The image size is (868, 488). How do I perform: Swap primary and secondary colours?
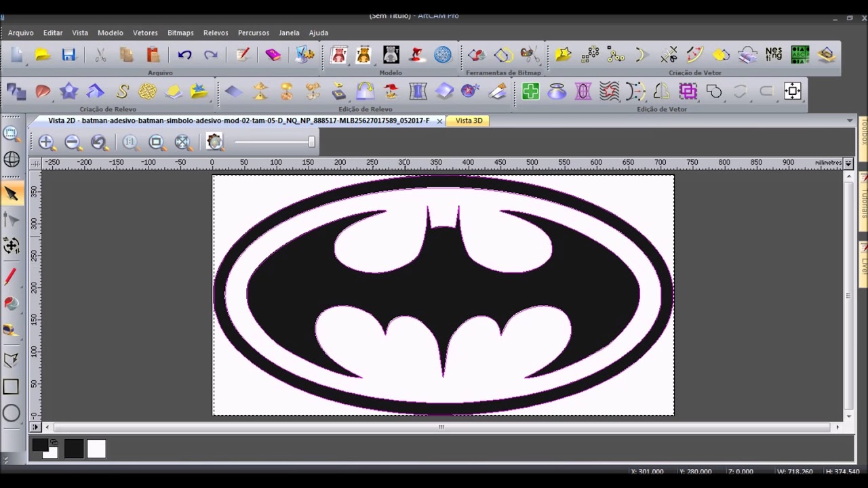coord(54,442)
